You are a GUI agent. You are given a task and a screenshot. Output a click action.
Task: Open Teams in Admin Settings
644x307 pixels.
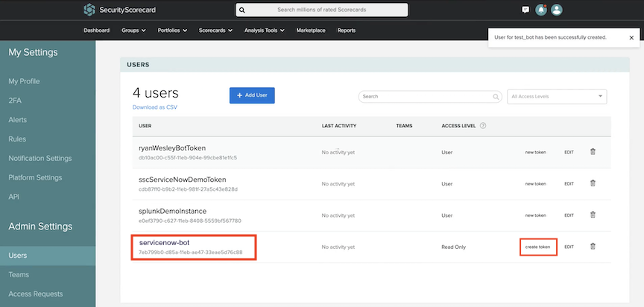(x=19, y=274)
